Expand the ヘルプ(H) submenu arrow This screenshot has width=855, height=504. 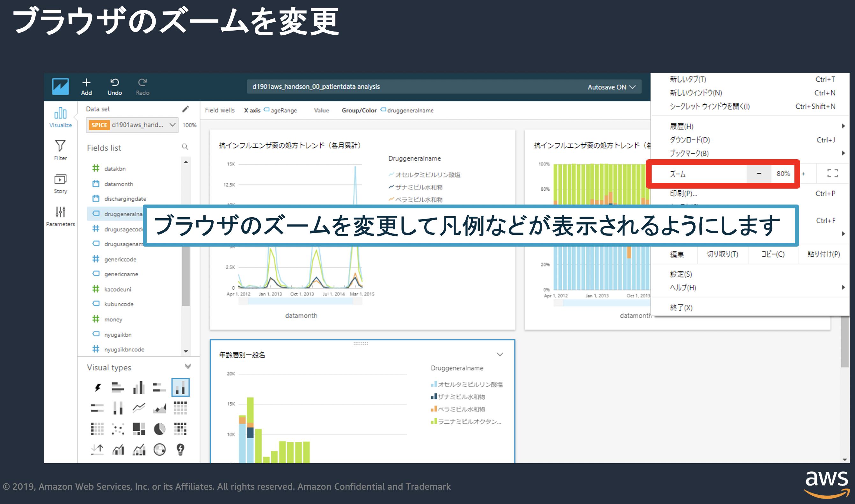(844, 287)
